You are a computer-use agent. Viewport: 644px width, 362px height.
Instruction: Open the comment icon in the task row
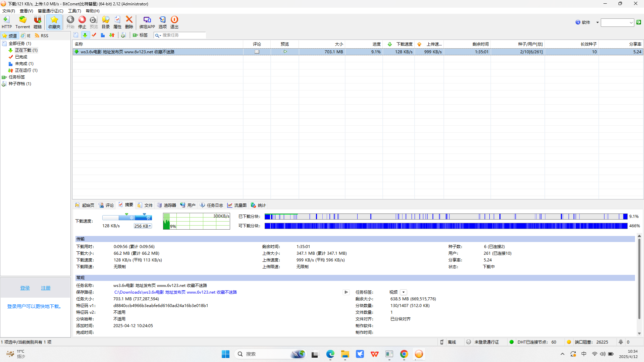pos(257,52)
